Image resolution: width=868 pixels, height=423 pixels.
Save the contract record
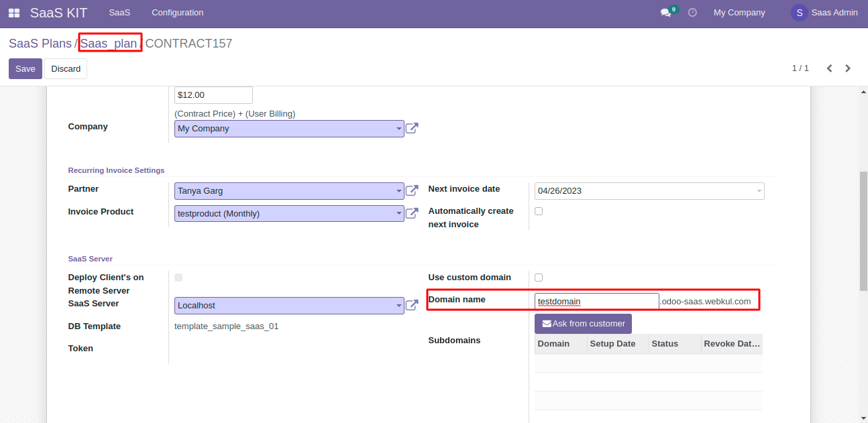[25, 69]
